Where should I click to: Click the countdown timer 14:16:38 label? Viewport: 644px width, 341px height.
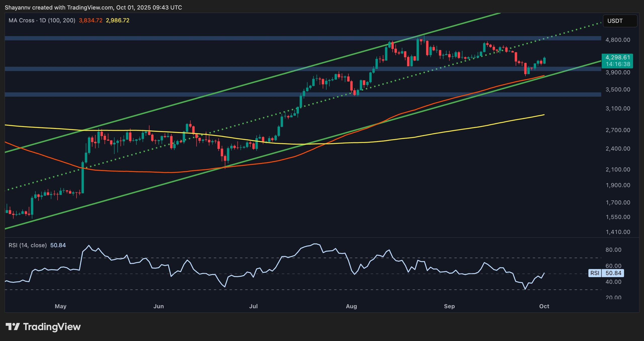point(618,64)
